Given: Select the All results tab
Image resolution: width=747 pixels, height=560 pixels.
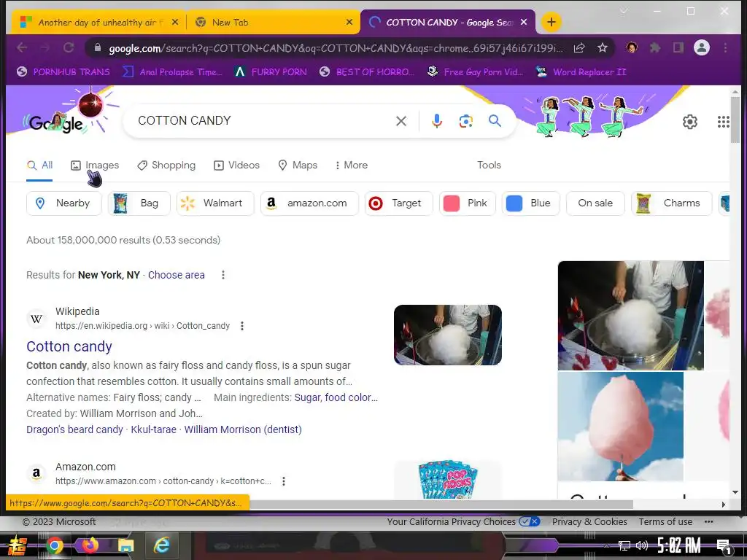Looking at the screenshot, I should pyautogui.click(x=39, y=166).
